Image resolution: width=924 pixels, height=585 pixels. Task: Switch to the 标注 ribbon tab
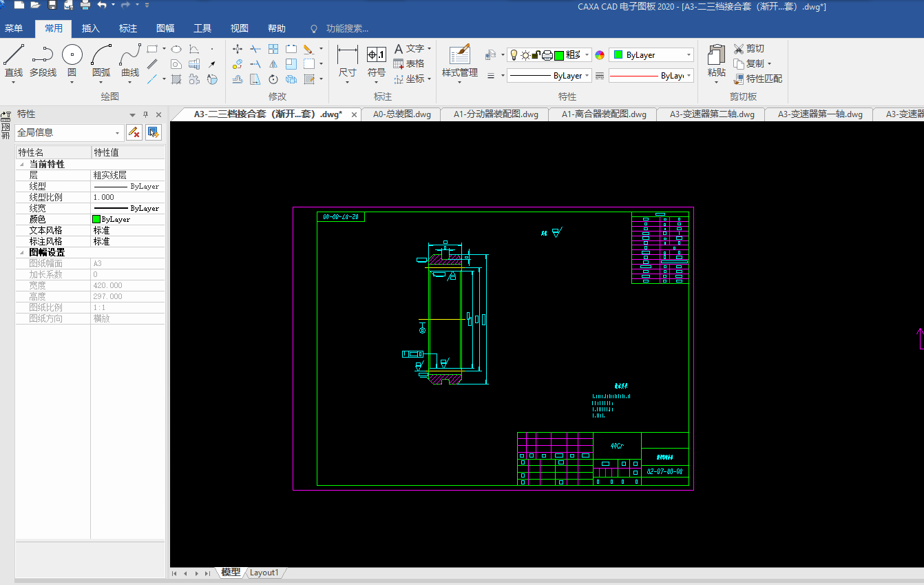(128, 28)
